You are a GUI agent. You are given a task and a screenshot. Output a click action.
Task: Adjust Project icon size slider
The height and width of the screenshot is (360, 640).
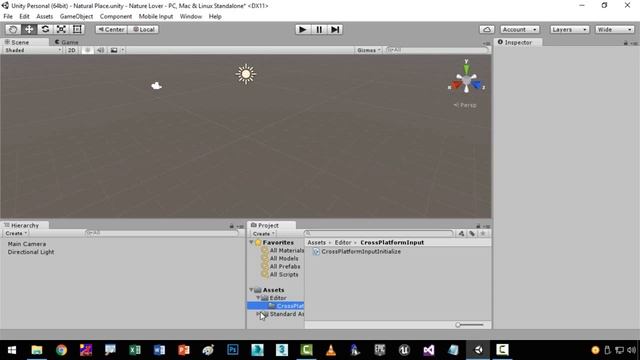[x=469, y=325]
